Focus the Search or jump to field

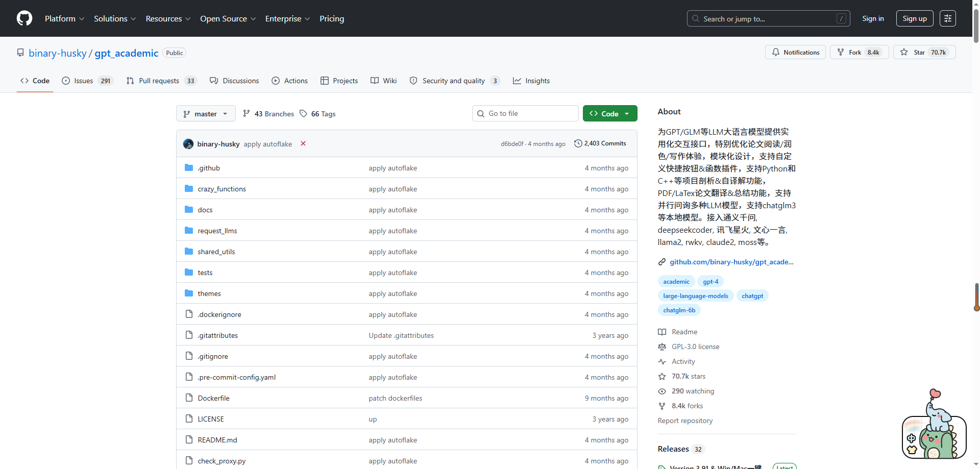[x=769, y=18]
